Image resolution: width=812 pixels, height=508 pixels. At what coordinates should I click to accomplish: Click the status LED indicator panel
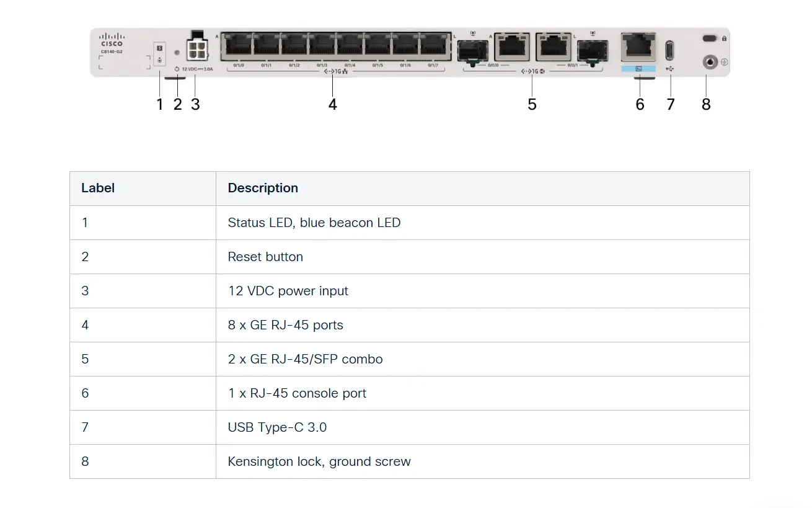pos(160,54)
